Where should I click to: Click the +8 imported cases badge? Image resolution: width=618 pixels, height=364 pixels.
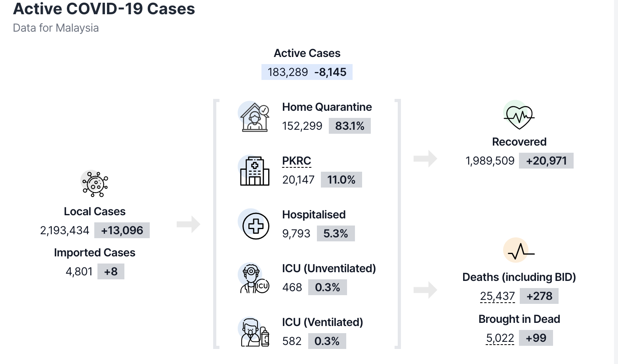pos(111,271)
